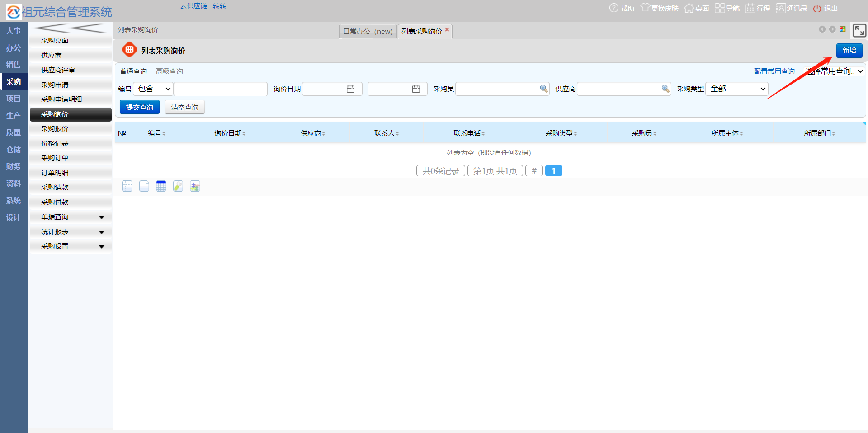This screenshot has width=868, height=433.
Task: Click the blue table grid icon below table
Action: click(161, 186)
